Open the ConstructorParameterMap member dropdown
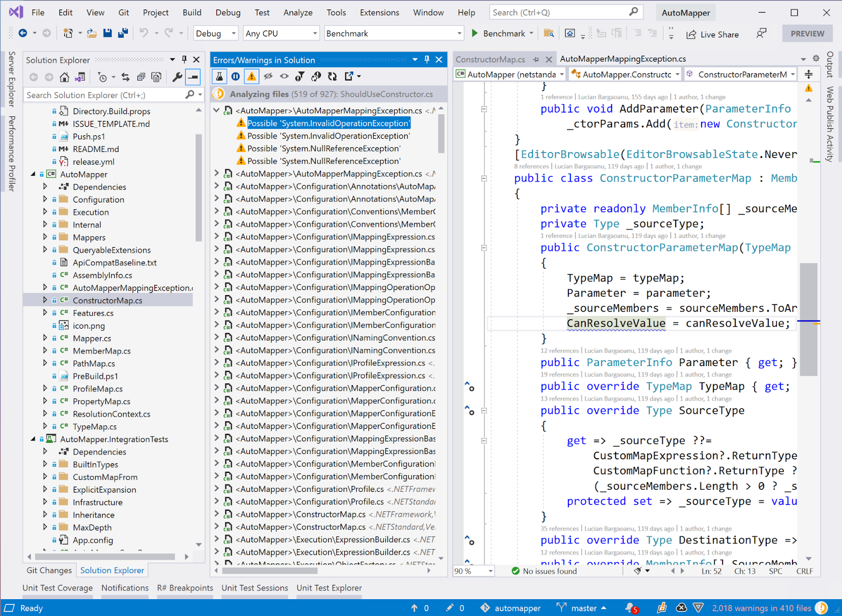The height and width of the screenshot is (616, 842). 741,74
